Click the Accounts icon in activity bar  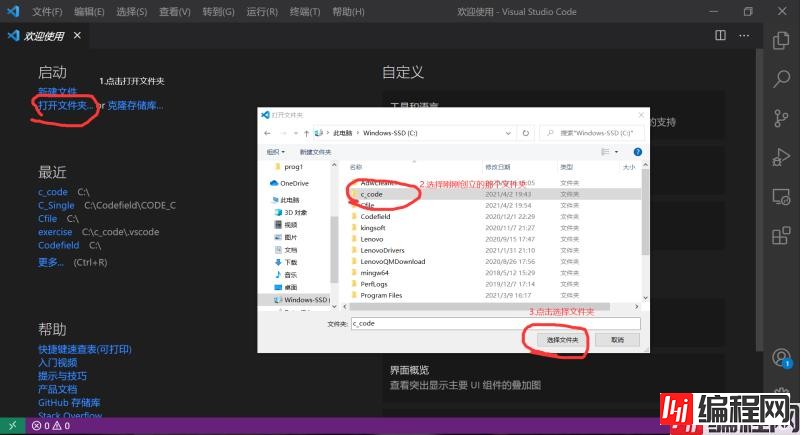tap(781, 358)
